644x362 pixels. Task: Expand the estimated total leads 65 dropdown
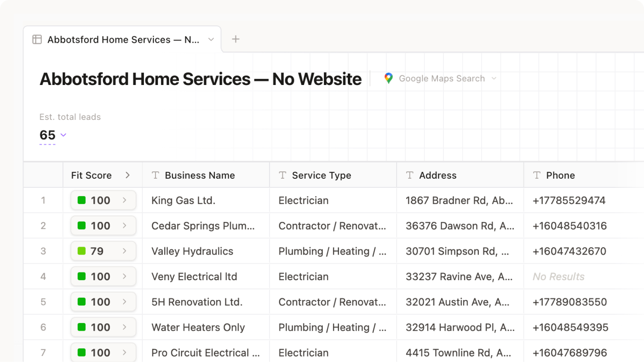point(63,135)
